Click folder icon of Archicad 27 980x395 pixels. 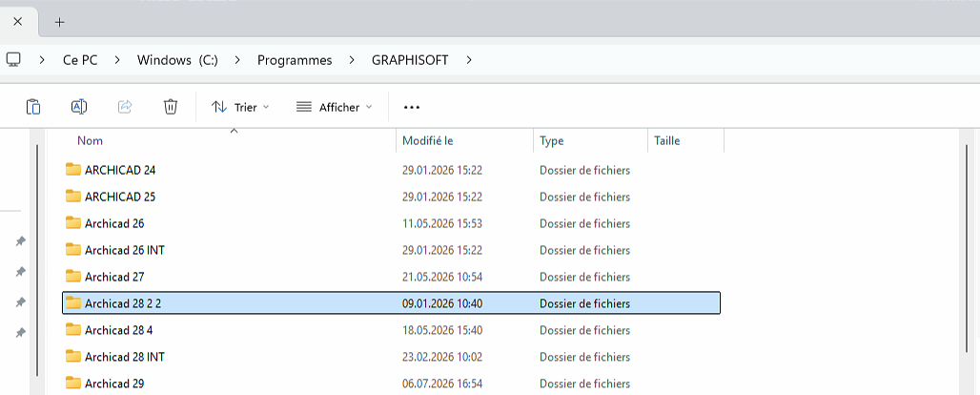[73, 276]
